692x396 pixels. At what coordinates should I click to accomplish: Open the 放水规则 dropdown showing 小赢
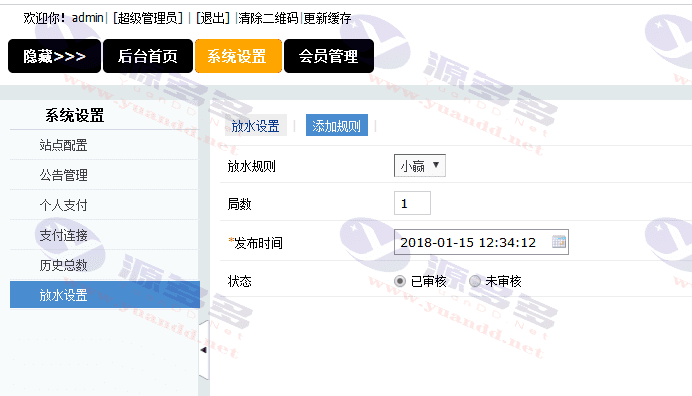[420, 166]
